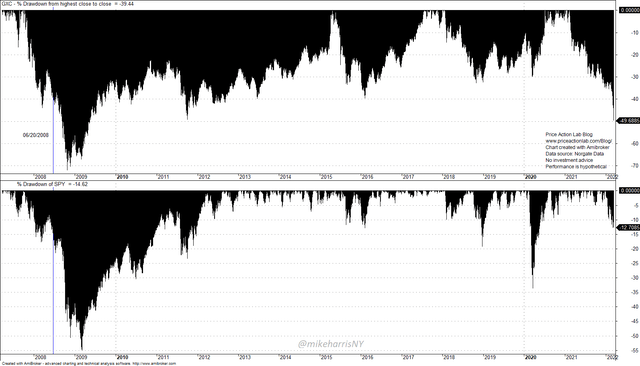Click the 2015 label on GXC pane time axis
Screen dimensions: 640x366
click(326, 177)
